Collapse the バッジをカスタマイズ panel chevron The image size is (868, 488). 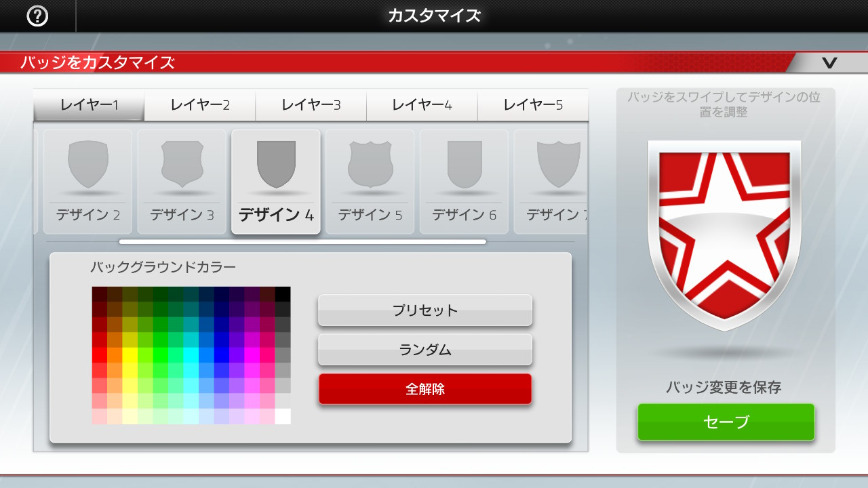(829, 63)
